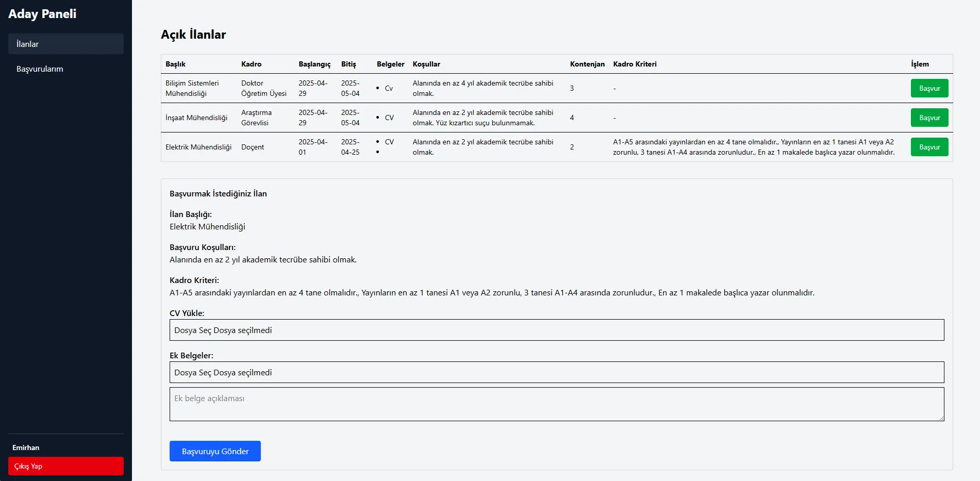This screenshot has height=481, width=980.
Task: Click the Ek Belgeler label
Action: coord(191,355)
